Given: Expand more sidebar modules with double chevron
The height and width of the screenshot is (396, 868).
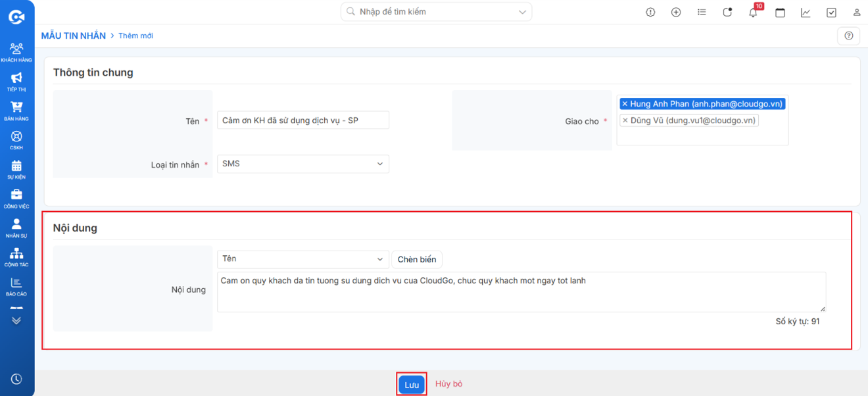Looking at the screenshot, I should (16, 320).
